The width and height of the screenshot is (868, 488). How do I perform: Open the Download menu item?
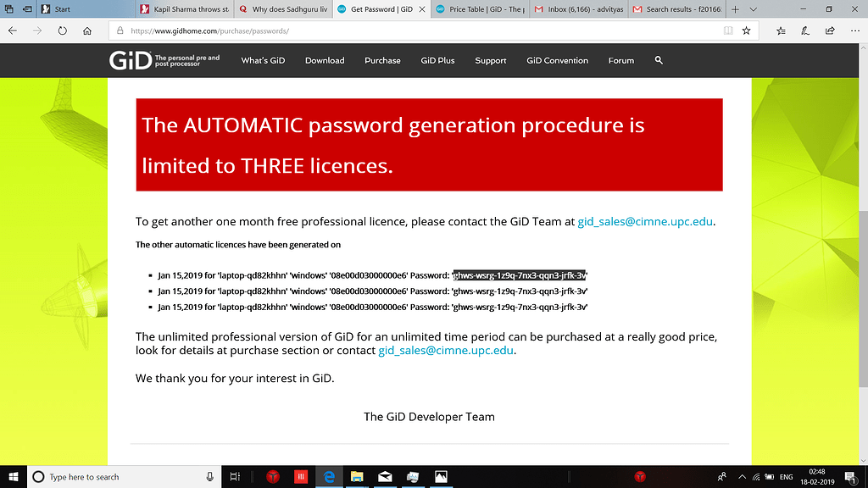324,60
